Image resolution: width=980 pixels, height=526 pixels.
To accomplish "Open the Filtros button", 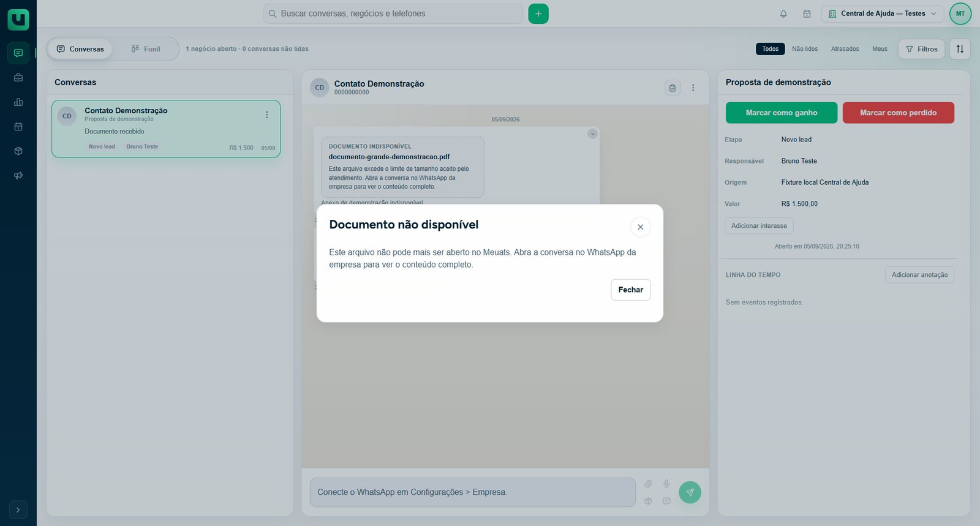I will (922, 49).
